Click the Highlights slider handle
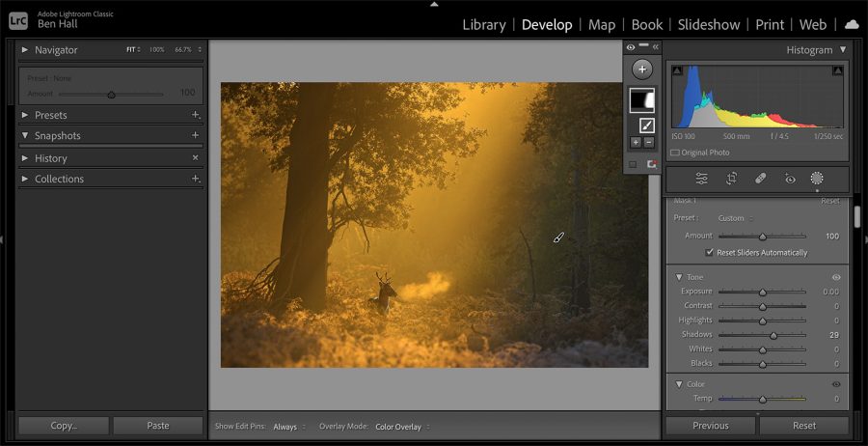Image resolution: width=868 pixels, height=446 pixels. tap(762, 321)
